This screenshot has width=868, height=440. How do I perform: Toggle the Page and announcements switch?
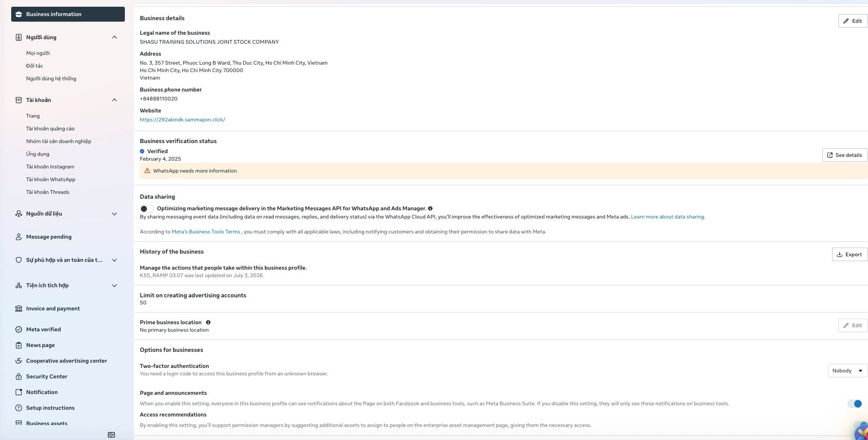tap(855, 404)
